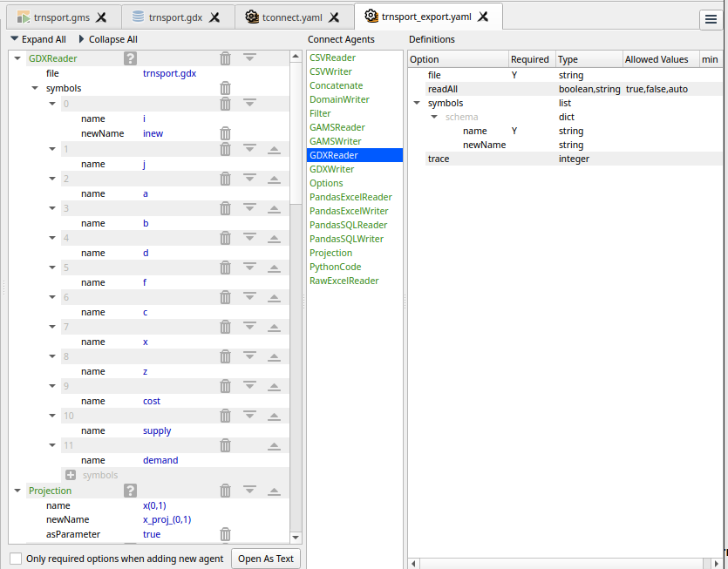Click the Open As Text button
The width and height of the screenshot is (728, 569).
tap(266, 559)
